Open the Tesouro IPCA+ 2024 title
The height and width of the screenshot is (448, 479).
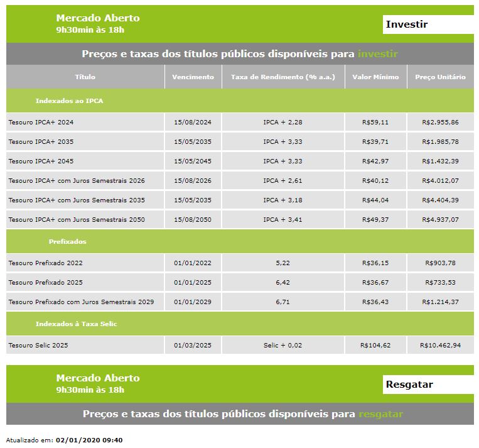pos(36,122)
